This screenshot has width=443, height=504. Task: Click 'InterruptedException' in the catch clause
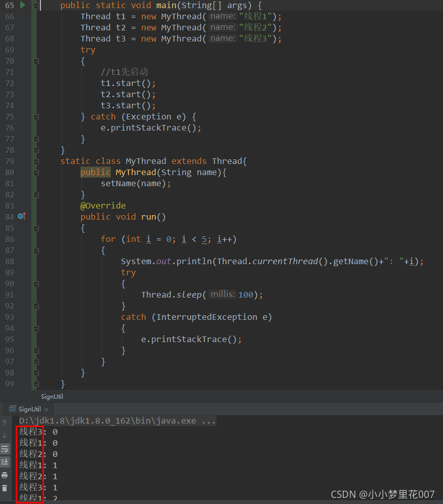[207, 317]
